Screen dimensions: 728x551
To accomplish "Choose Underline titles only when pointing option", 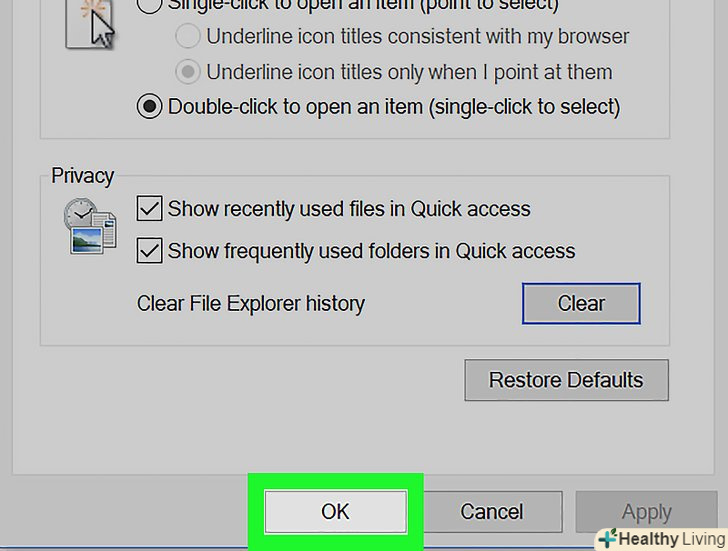I will [x=187, y=72].
